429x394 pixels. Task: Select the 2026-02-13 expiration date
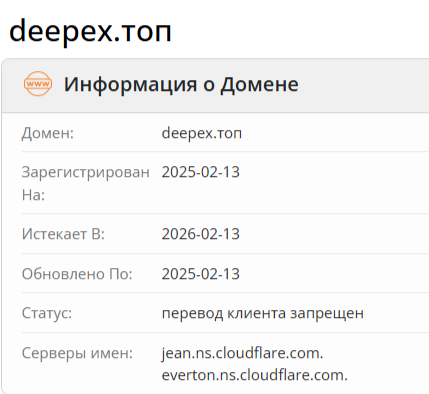201,234
